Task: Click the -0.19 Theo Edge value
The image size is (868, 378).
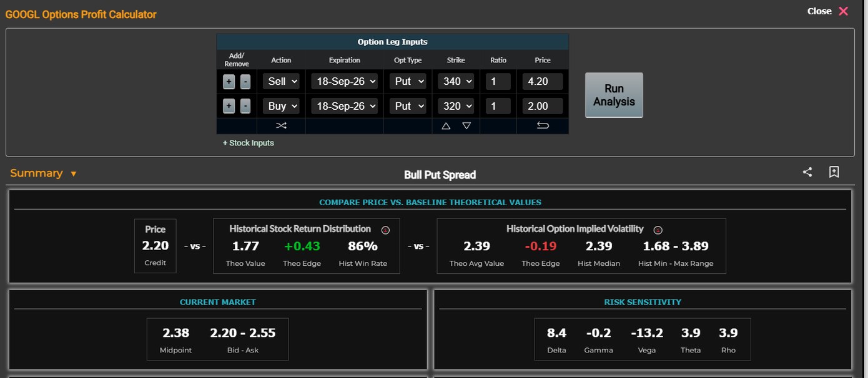Action: (x=541, y=246)
